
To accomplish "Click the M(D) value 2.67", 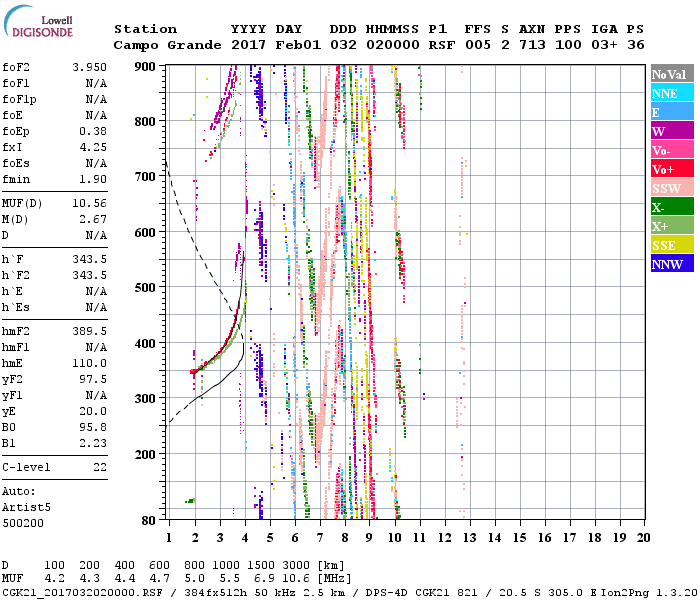I will (93, 220).
